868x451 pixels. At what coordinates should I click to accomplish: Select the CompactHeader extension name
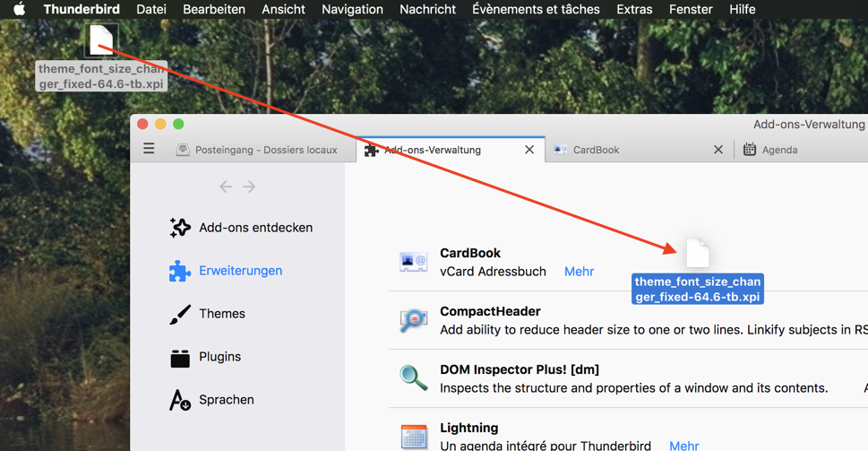coord(490,311)
